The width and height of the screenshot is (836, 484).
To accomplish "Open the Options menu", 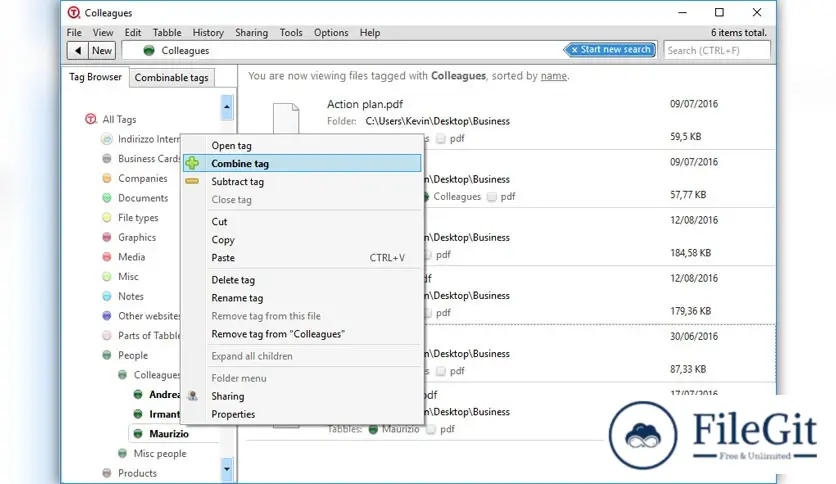I will 331,33.
